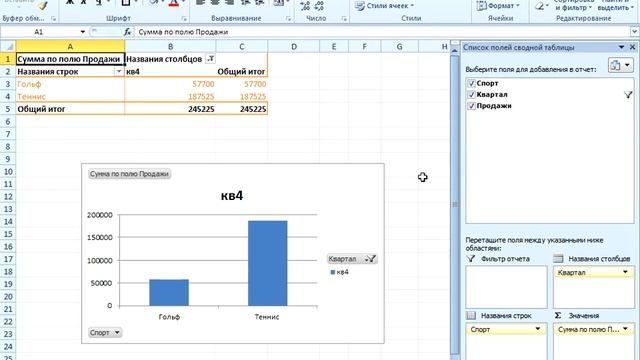Click in the Name Box showing A1

point(39,32)
